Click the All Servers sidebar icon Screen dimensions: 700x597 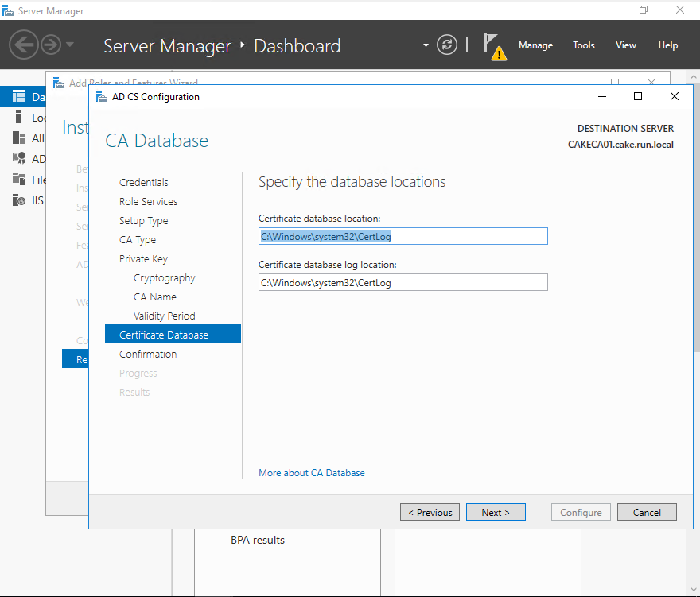click(x=19, y=138)
